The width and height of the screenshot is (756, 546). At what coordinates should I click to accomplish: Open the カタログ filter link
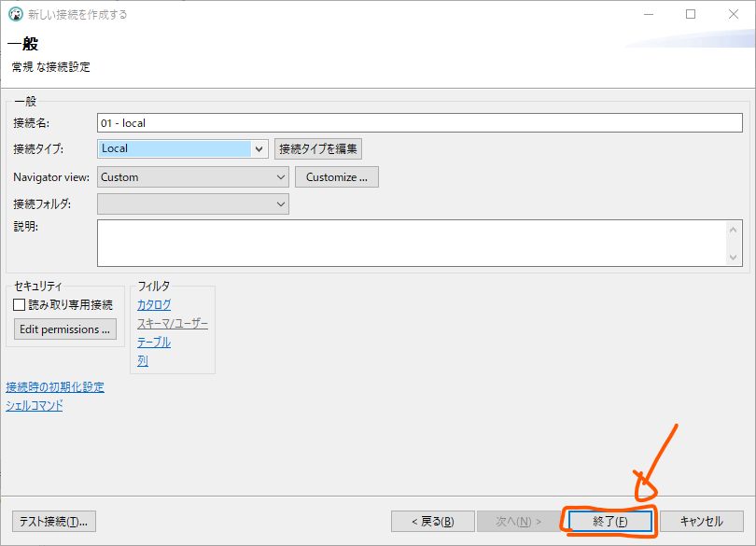[154, 305]
